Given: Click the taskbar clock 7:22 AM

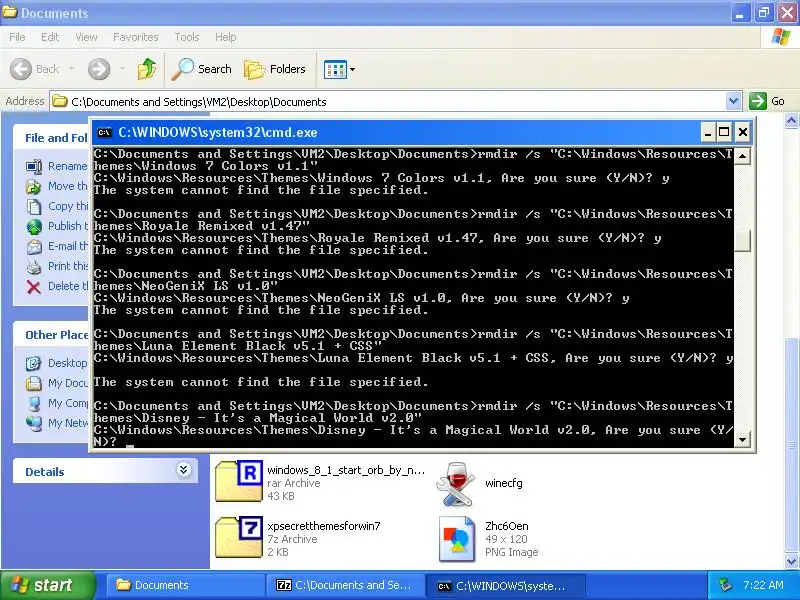Looking at the screenshot, I should pyautogui.click(x=763, y=585).
